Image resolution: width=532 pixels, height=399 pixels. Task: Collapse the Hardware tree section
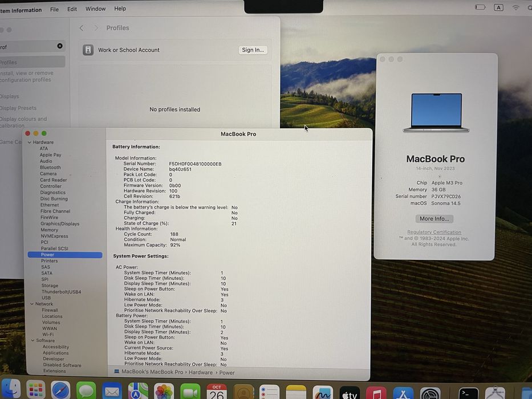(30, 142)
